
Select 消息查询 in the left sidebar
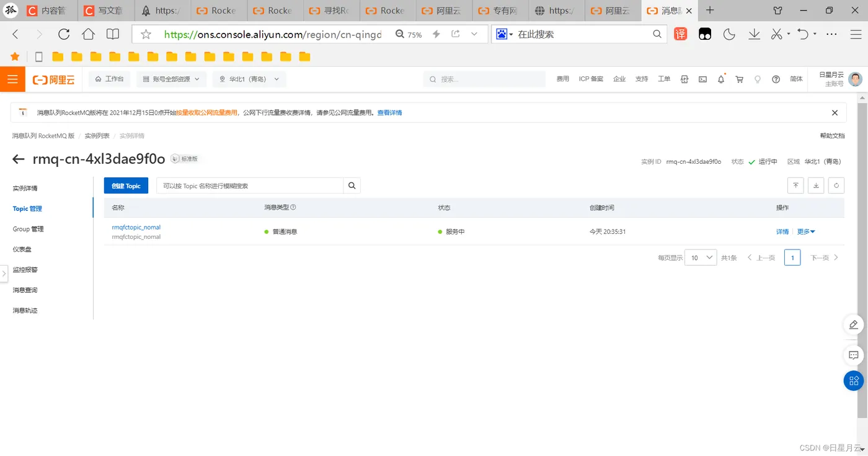pos(25,290)
